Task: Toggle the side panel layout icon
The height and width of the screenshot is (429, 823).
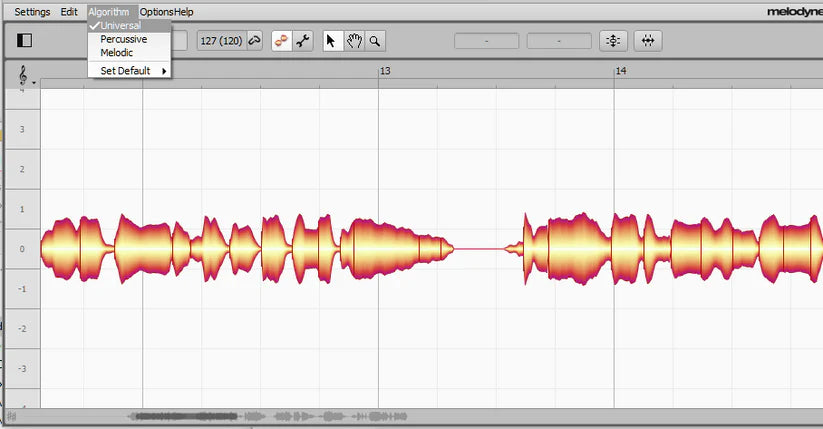Action: tap(25, 41)
